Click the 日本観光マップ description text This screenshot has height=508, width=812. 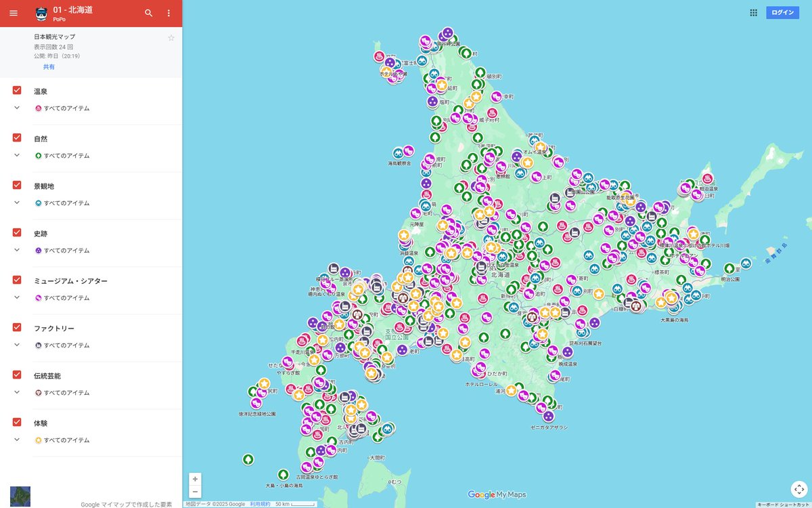(54, 37)
